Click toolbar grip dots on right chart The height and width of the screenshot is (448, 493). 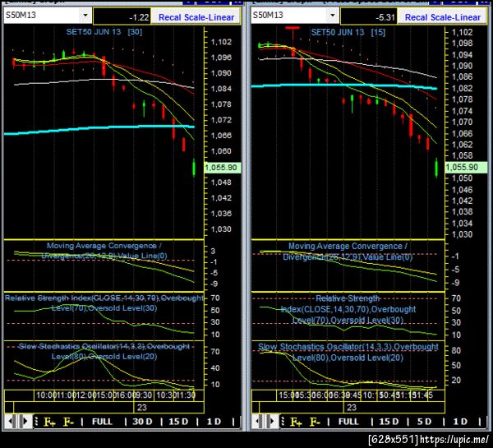click(283, 422)
